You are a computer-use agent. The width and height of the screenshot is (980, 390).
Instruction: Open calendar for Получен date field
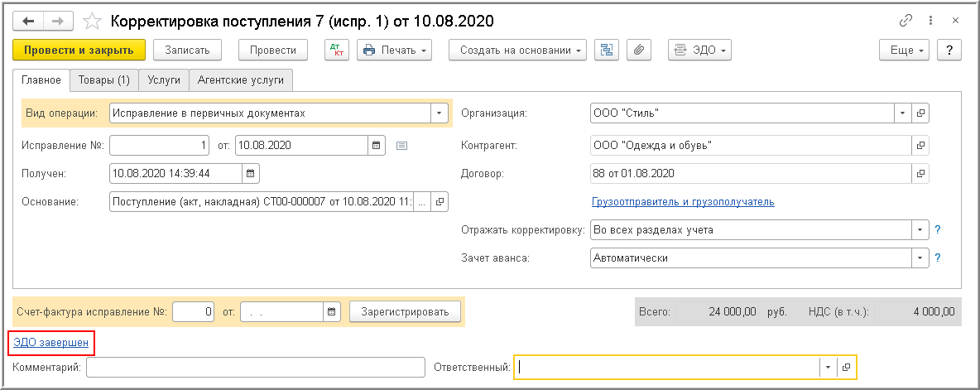250,173
